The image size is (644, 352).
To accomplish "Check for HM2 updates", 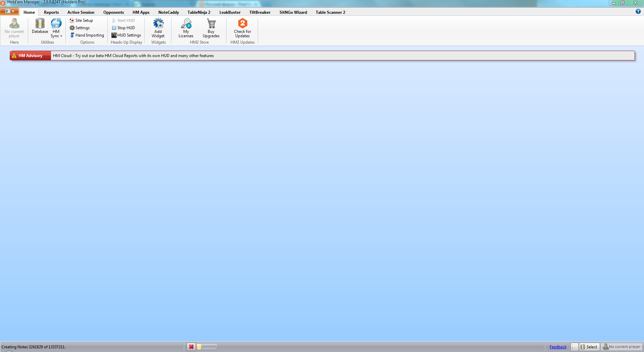I will coord(242,28).
